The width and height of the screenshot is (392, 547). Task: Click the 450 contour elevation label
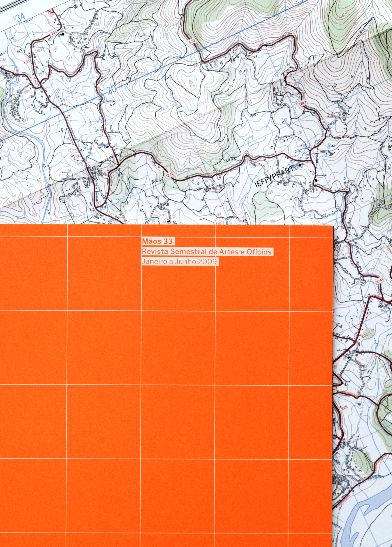344,15
